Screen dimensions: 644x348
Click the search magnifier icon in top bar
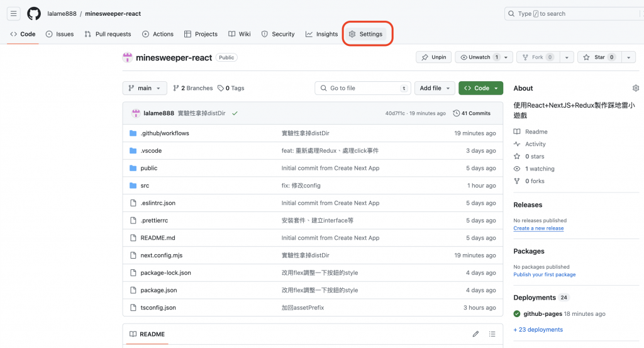[511, 14]
